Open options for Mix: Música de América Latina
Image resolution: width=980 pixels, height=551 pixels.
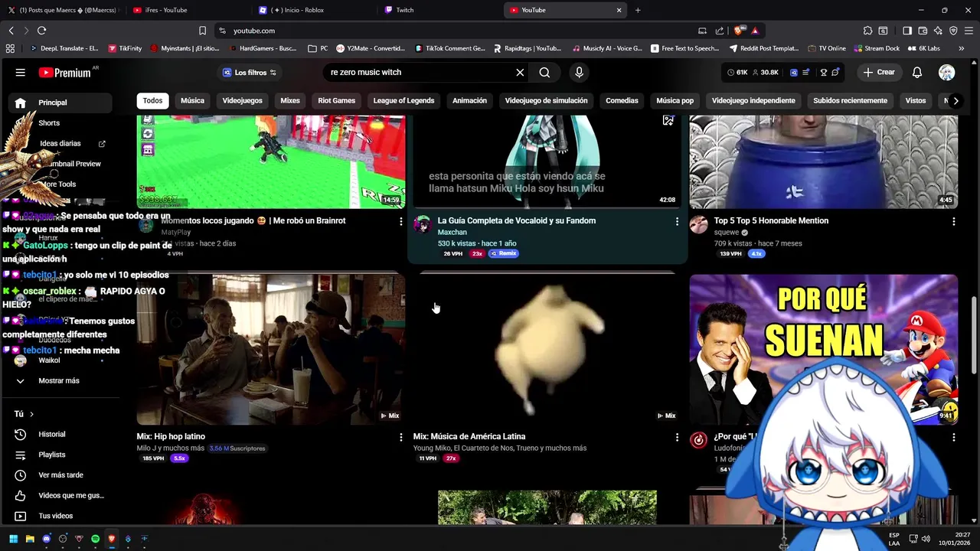[677, 437]
